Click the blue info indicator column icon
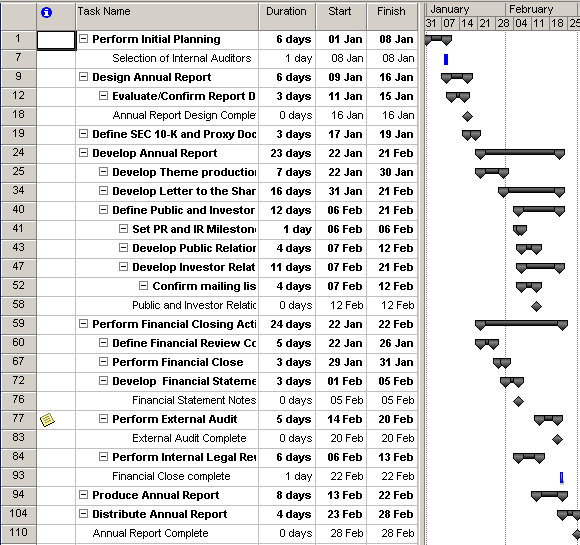580x545 pixels. 46,13
